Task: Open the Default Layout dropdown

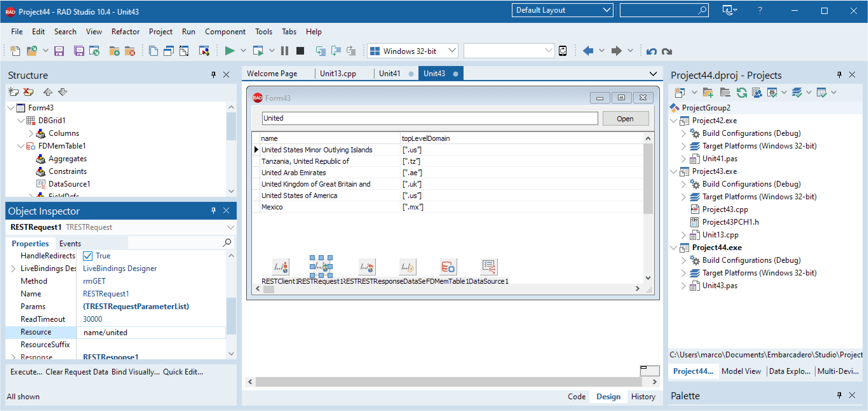Action: [x=562, y=10]
